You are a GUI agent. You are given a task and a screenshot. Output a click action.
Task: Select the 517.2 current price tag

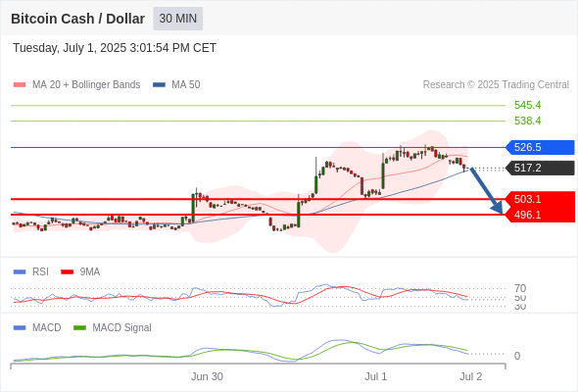tap(540, 169)
